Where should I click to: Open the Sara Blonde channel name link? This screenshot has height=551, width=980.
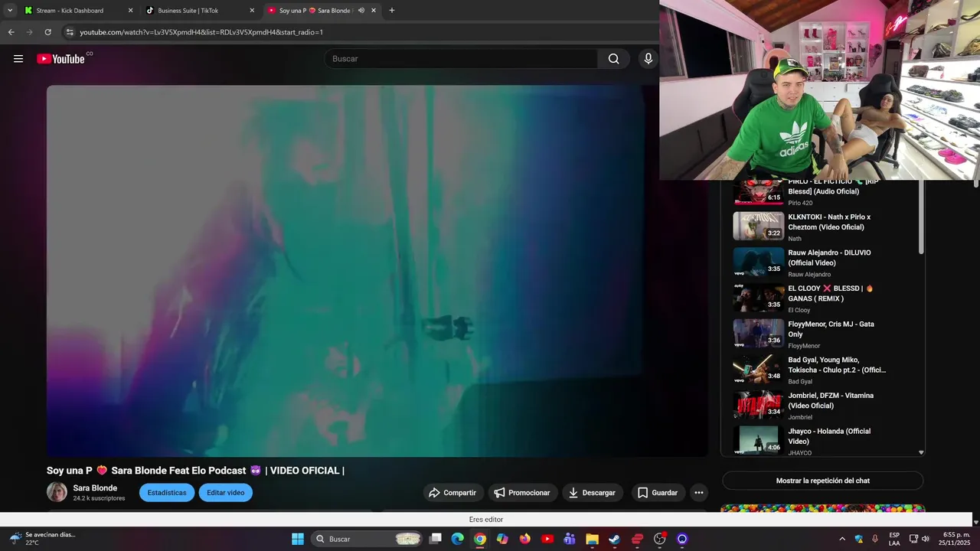pos(95,488)
